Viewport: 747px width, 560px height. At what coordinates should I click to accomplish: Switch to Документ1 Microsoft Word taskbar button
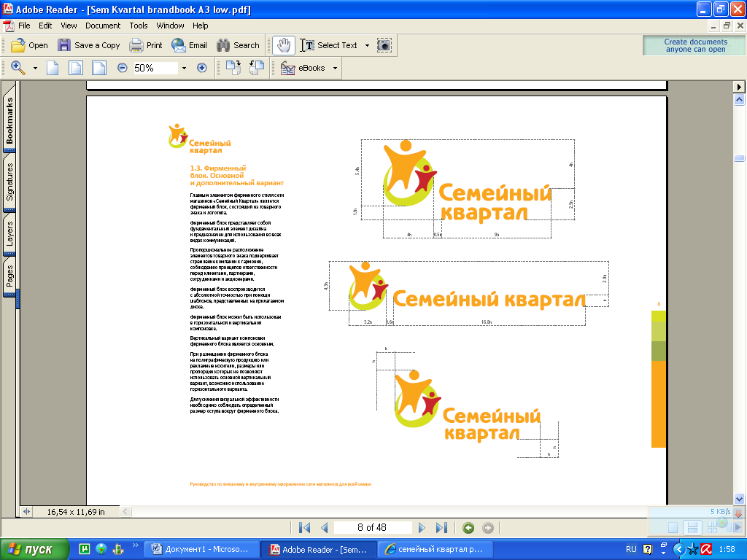click(201, 549)
